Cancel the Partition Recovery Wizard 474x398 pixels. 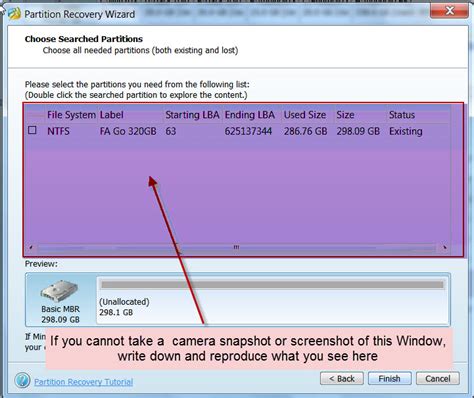tap(438, 379)
